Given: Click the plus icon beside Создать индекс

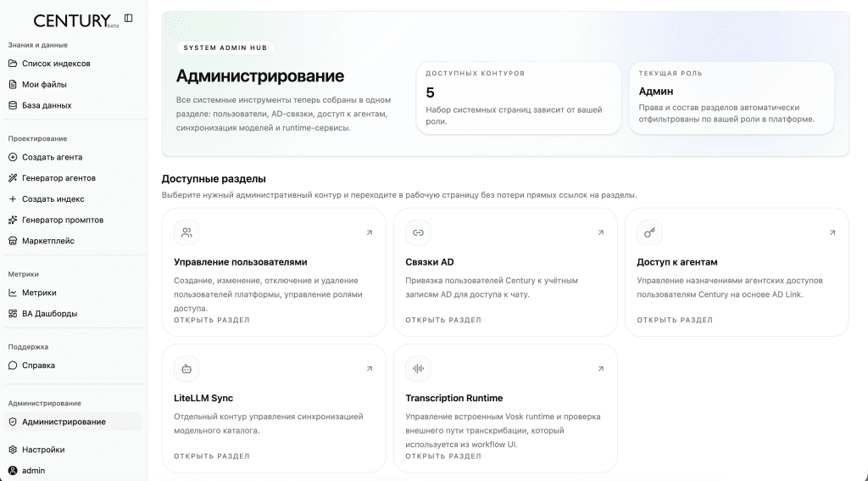Looking at the screenshot, I should [13, 199].
